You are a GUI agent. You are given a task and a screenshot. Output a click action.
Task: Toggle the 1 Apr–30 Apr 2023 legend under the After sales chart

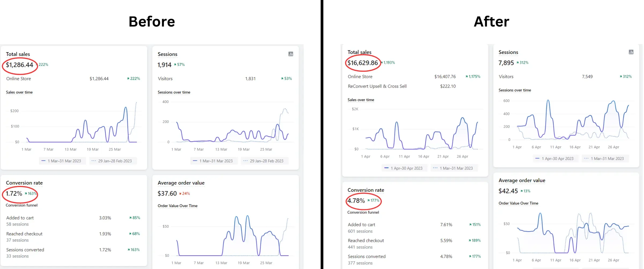coord(404,168)
